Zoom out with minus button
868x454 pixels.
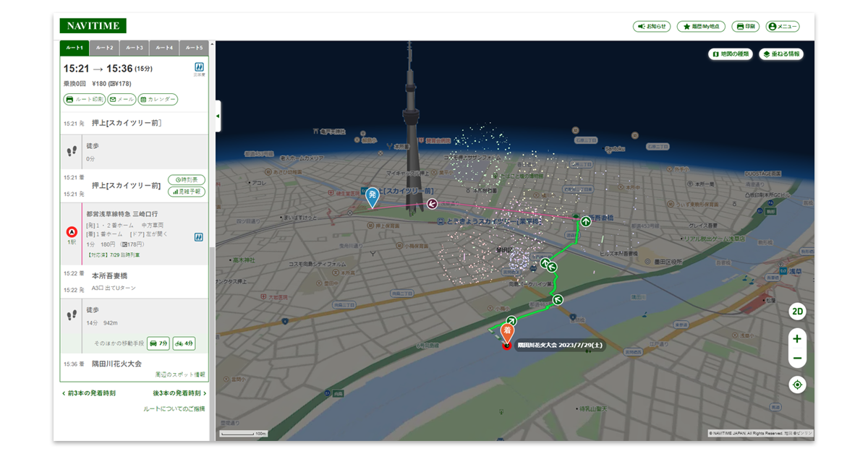pyautogui.click(x=797, y=358)
